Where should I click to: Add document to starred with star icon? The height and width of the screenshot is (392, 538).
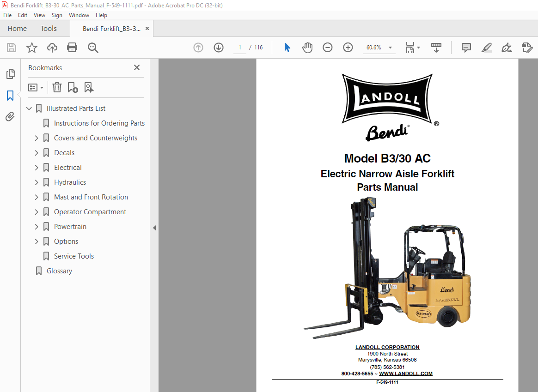(31, 47)
